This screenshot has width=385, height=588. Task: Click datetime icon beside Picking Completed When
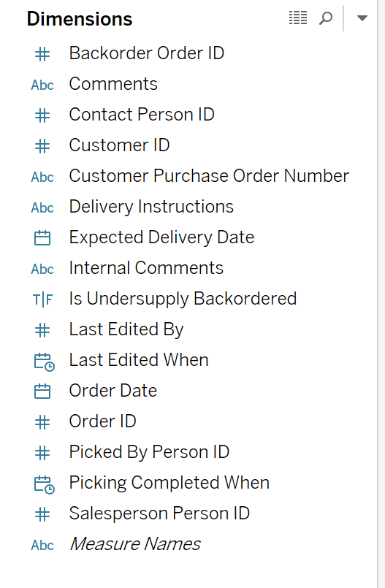point(45,484)
